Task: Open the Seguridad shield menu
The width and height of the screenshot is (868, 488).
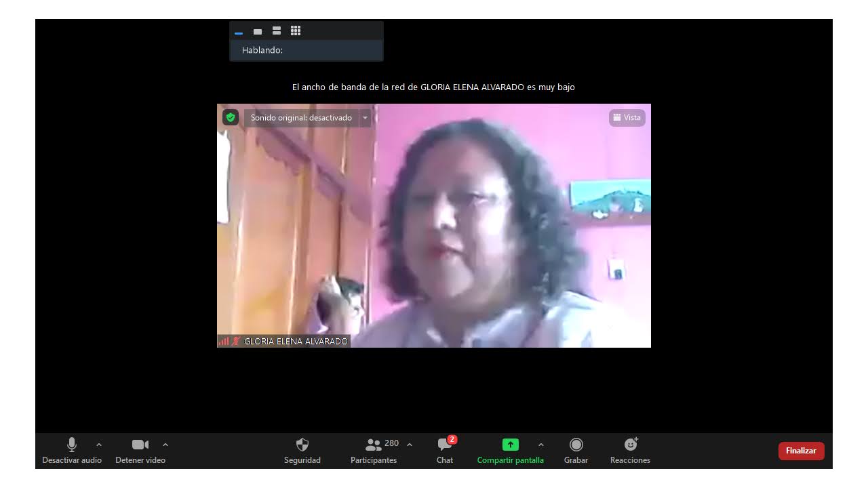Action: coord(302,451)
